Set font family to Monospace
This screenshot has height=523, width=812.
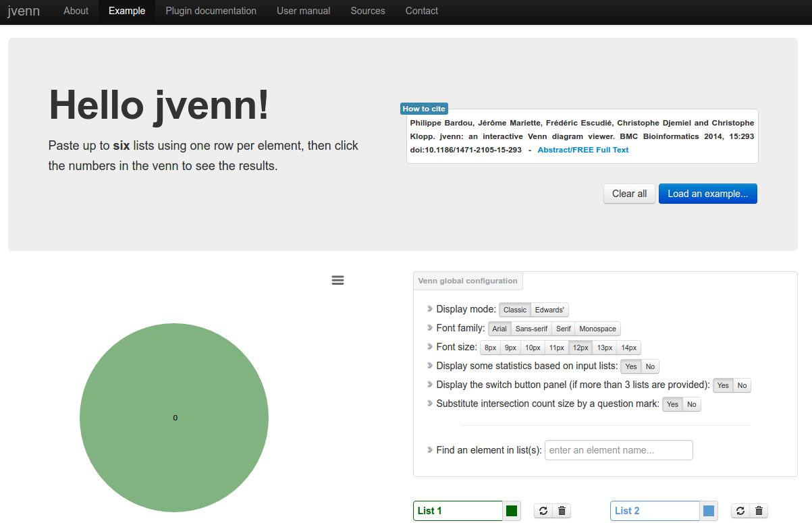[598, 329]
